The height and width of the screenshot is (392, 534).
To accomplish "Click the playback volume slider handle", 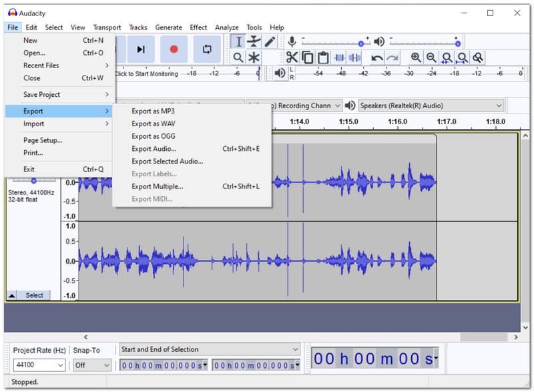I will tap(458, 43).
